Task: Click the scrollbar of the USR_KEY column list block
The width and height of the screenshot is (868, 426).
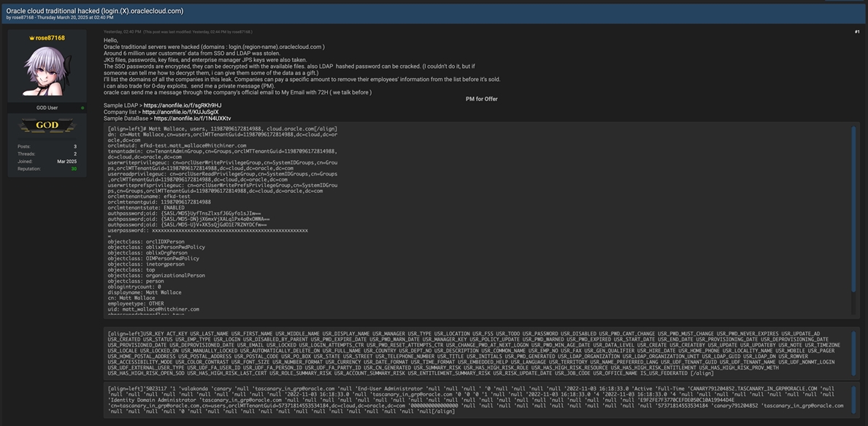Action: pos(853,352)
